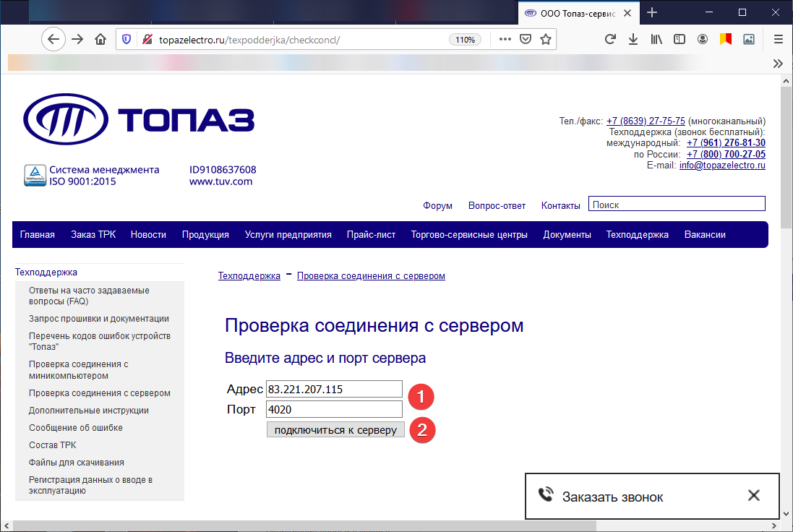
Task: Open the Прайс-лист menu item
Action: (x=372, y=235)
